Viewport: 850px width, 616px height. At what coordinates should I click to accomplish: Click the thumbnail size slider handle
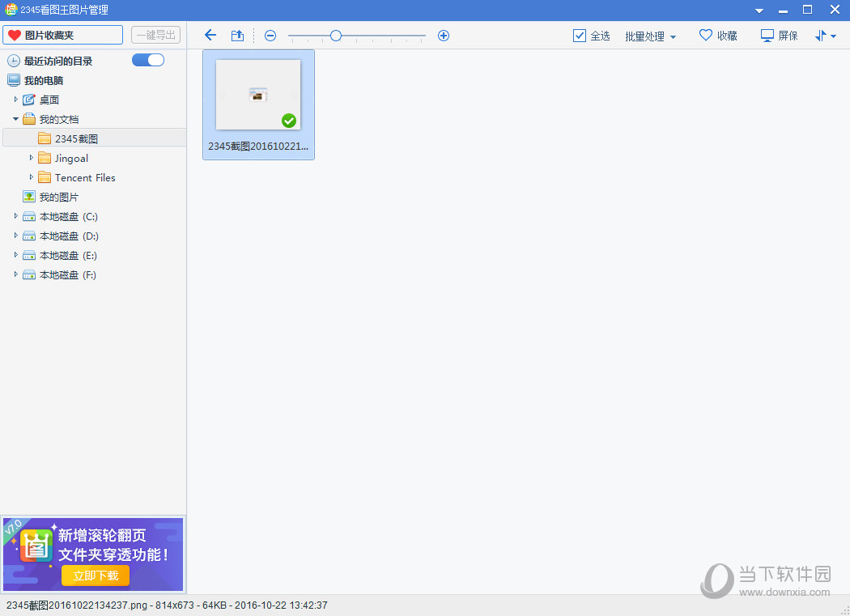click(336, 36)
